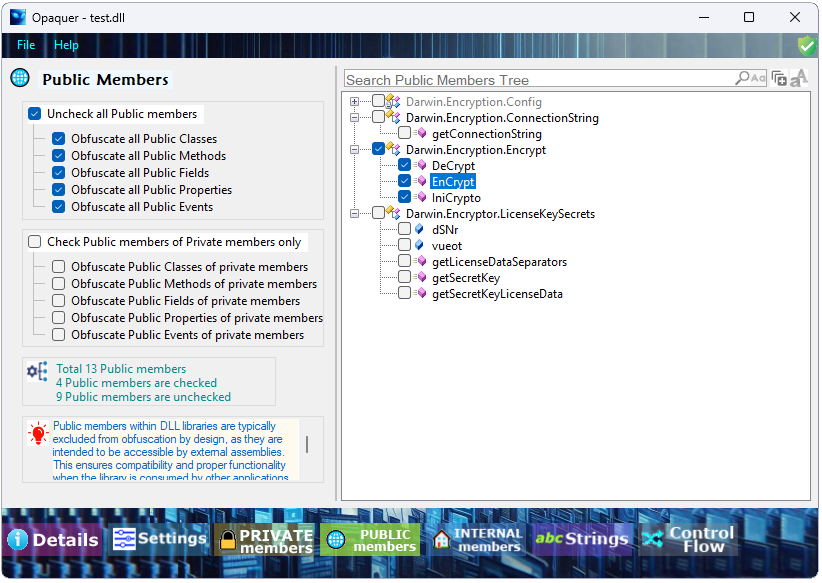Click the blue field icon next to dSNr

click(x=419, y=229)
